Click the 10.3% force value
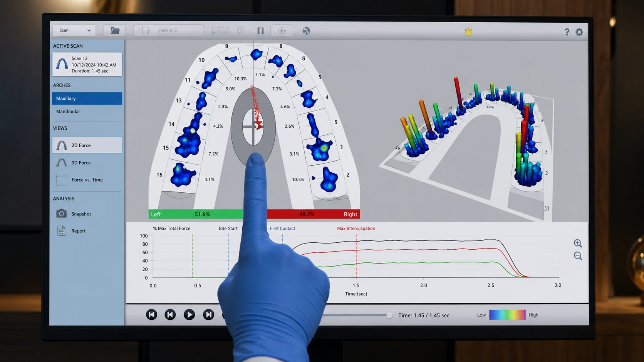Viewport: 644px width, 362px height. coord(240,79)
